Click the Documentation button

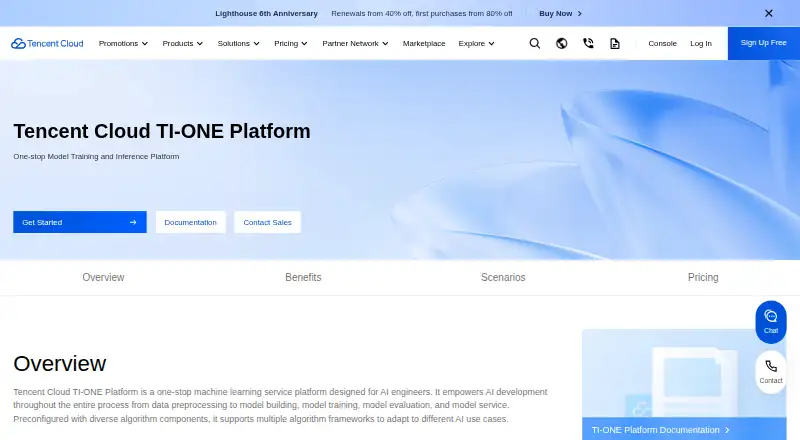190,222
